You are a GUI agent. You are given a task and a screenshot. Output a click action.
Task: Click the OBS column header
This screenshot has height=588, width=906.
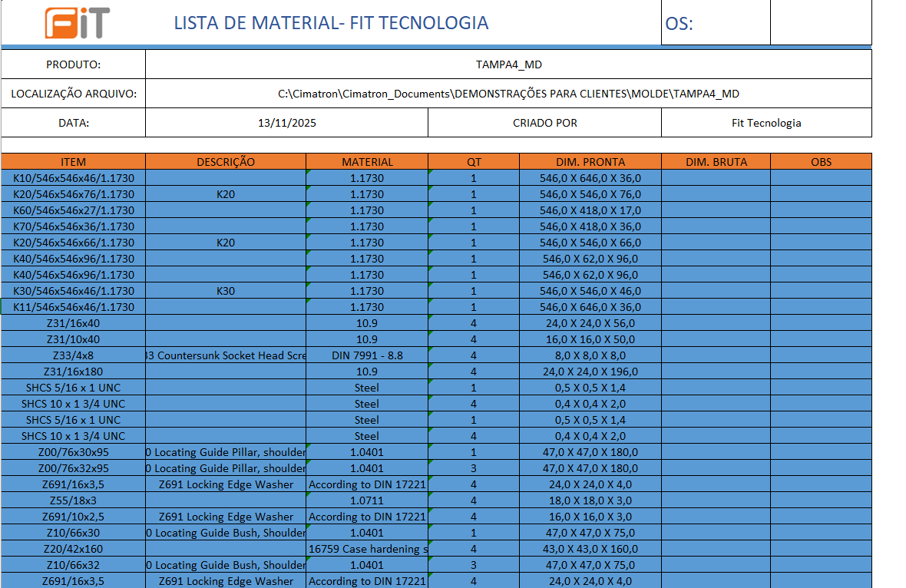pos(821,162)
